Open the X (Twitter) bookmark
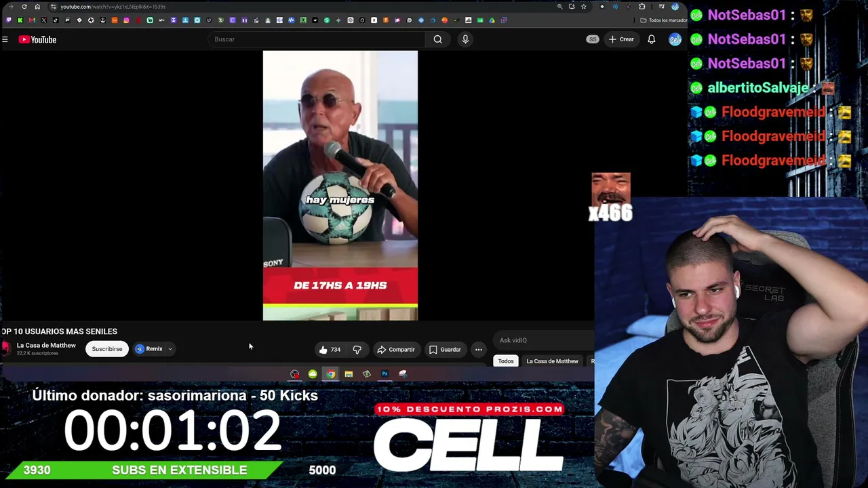The image size is (868, 488). tap(44, 20)
